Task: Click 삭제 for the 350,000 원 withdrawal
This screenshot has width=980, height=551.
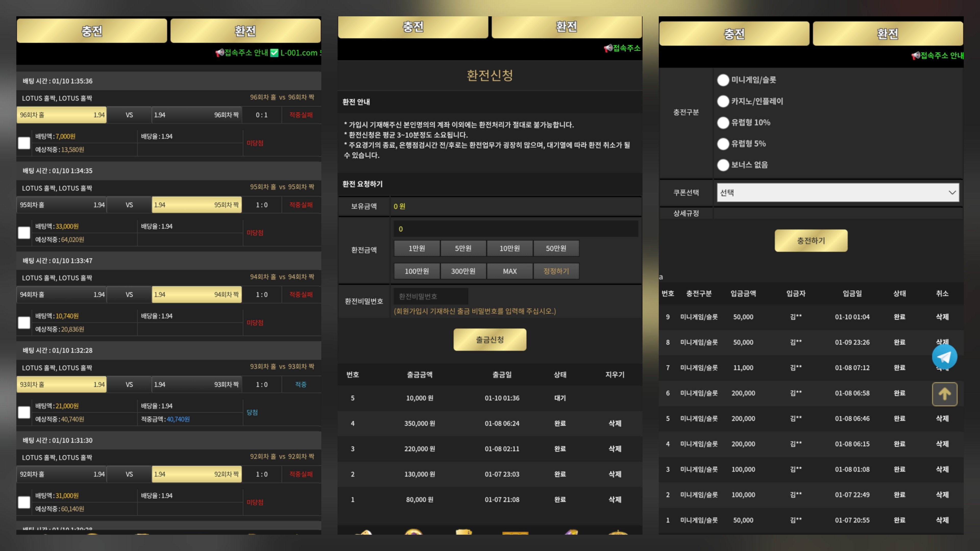Action: tap(614, 423)
